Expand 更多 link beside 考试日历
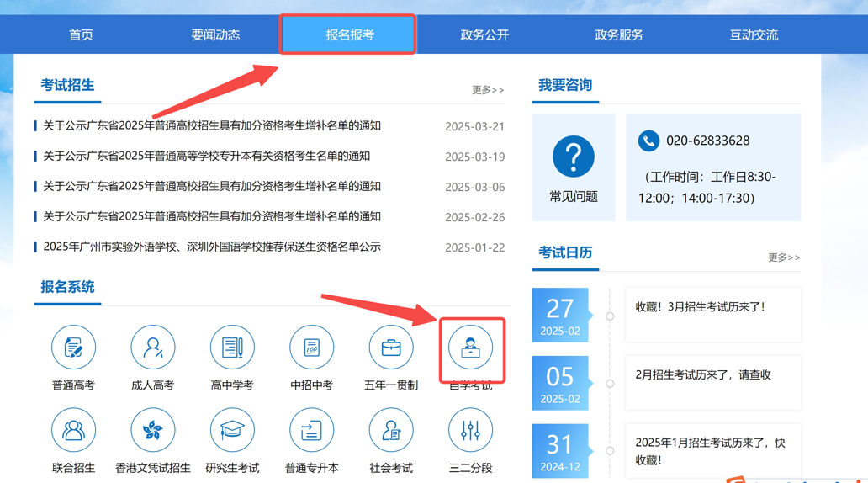868x483 pixels. 783,257
